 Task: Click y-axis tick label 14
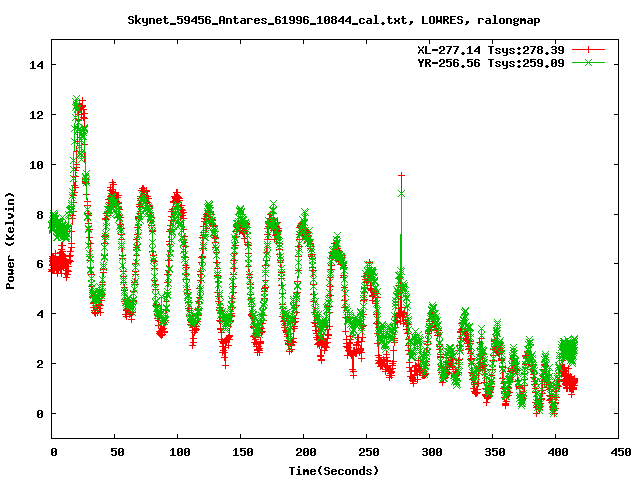pos(36,65)
